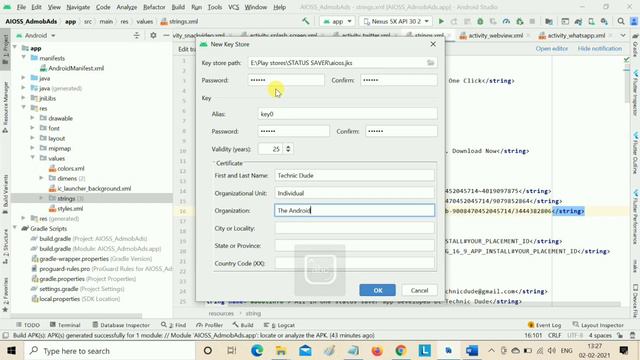Open the Build tool window at bottom
The image size is (640, 360).
243,325
